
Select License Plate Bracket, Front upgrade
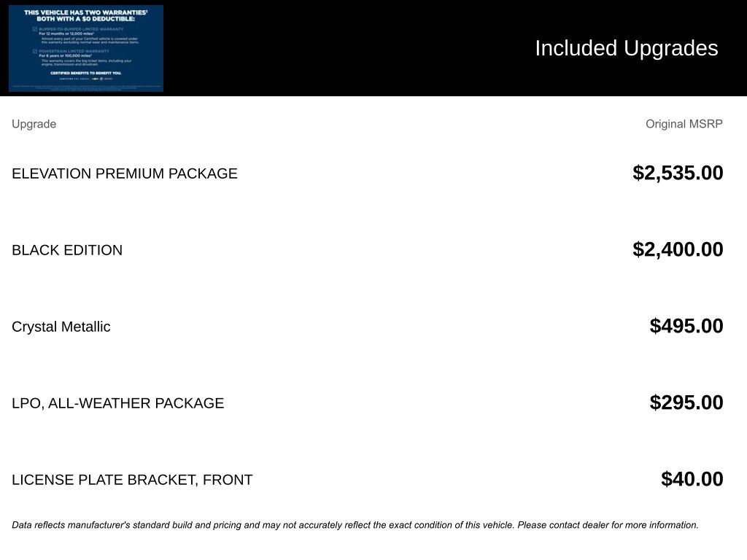(x=132, y=480)
